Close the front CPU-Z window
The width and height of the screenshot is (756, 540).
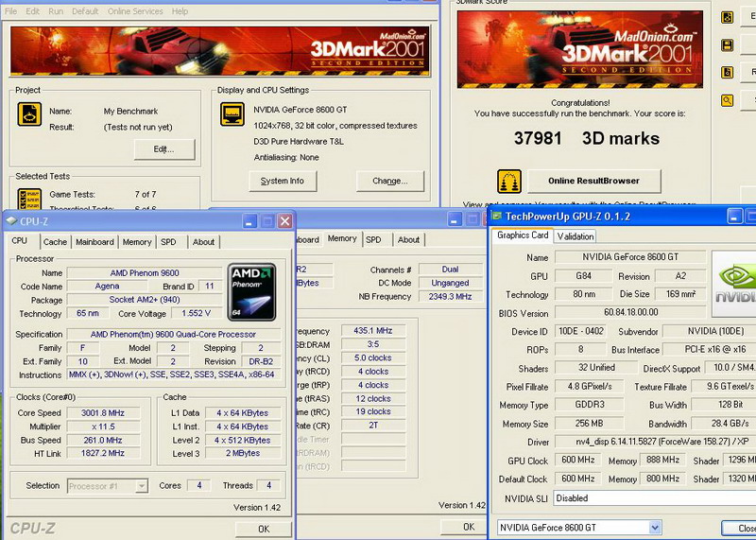(285, 221)
